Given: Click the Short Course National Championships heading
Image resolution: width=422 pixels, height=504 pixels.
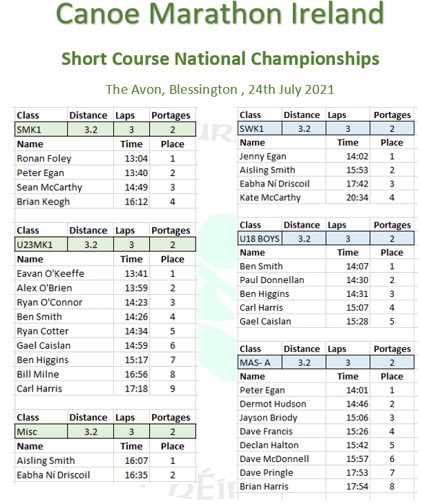Looking at the screenshot, I should tap(220, 58).
